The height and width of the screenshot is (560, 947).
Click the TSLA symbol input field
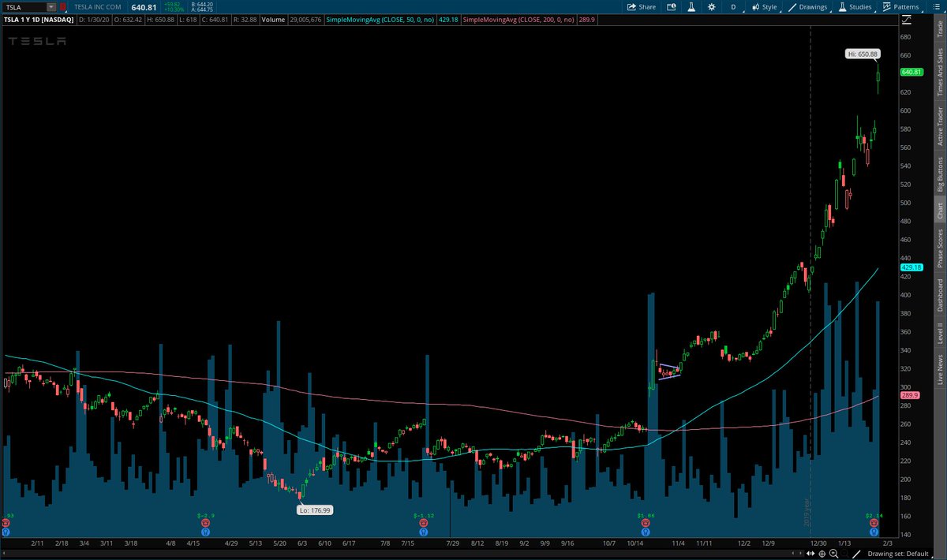click(24, 6)
